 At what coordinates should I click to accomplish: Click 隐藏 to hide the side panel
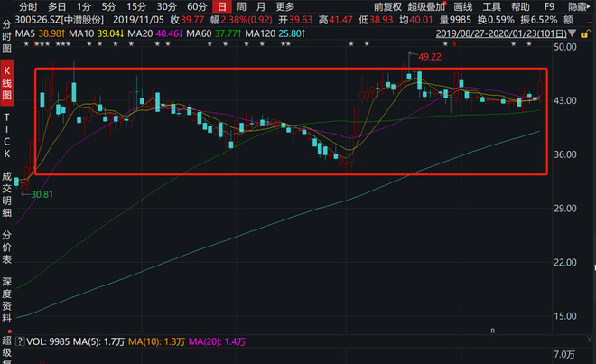(579, 6)
